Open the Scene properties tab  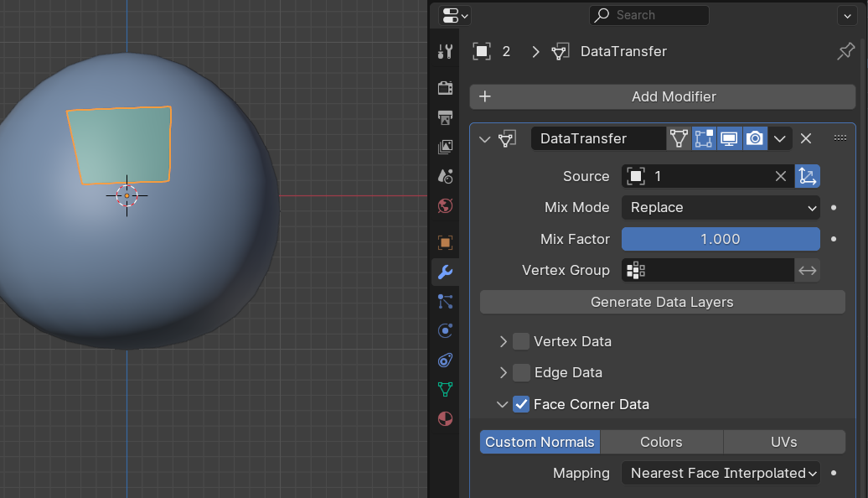(445, 176)
